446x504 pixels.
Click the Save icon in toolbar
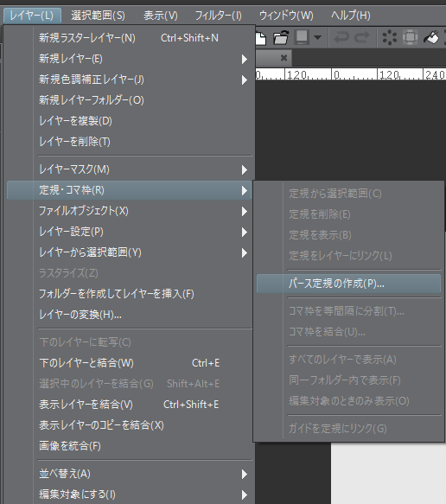(x=302, y=38)
